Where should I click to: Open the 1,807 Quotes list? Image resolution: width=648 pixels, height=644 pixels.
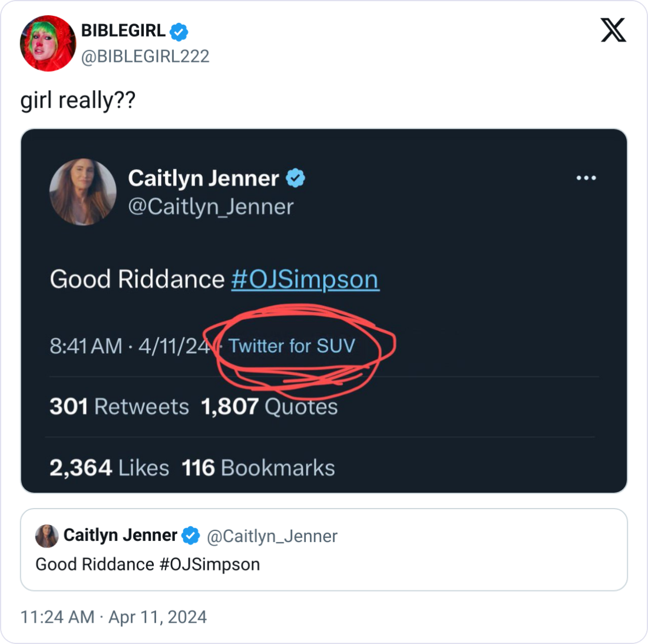pyautogui.click(x=268, y=406)
